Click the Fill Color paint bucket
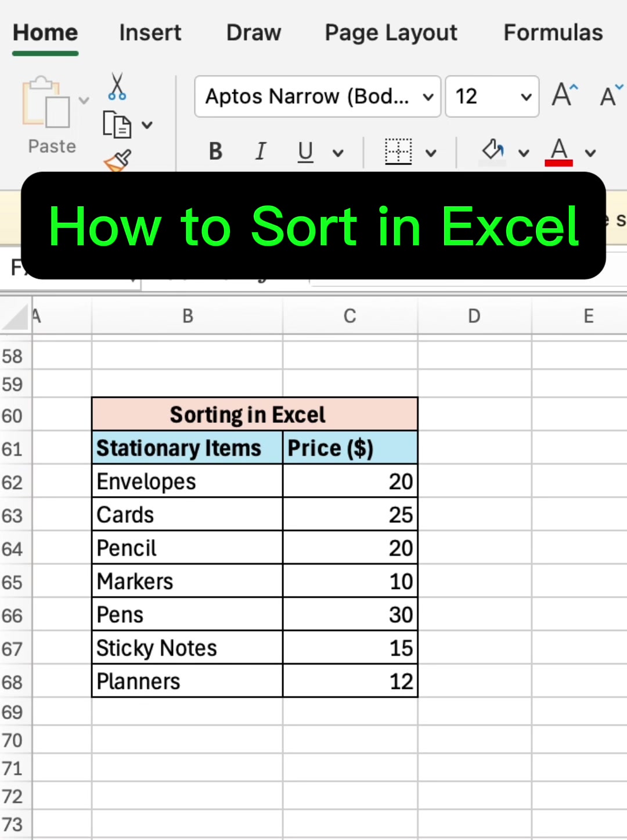The width and height of the screenshot is (627, 840). pyautogui.click(x=493, y=152)
